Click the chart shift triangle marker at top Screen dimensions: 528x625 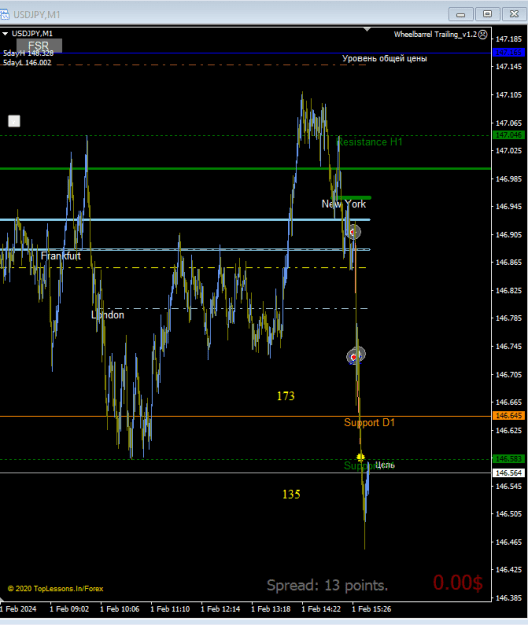[367, 29]
